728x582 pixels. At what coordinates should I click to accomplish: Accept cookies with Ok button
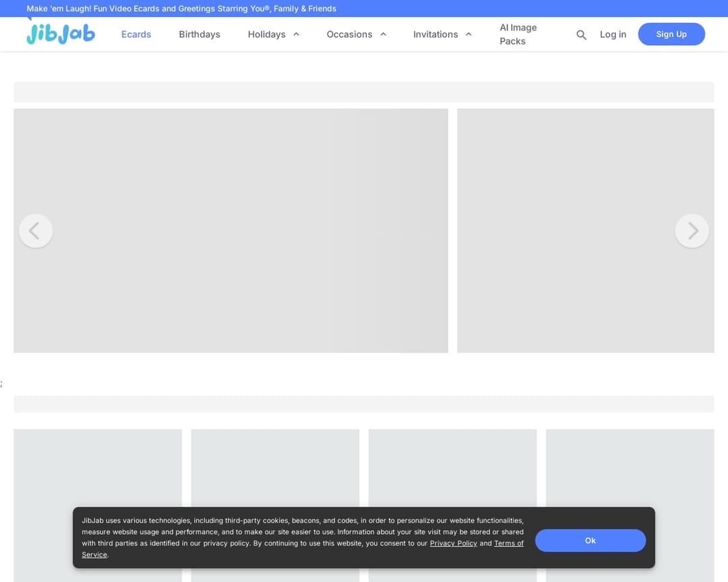[590, 540]
